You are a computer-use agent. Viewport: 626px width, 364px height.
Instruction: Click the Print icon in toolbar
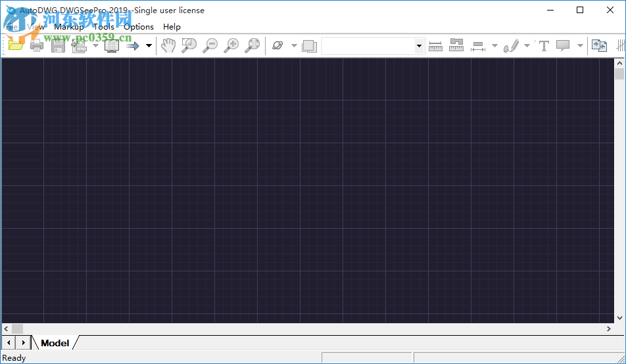click(x=37, y=45)
